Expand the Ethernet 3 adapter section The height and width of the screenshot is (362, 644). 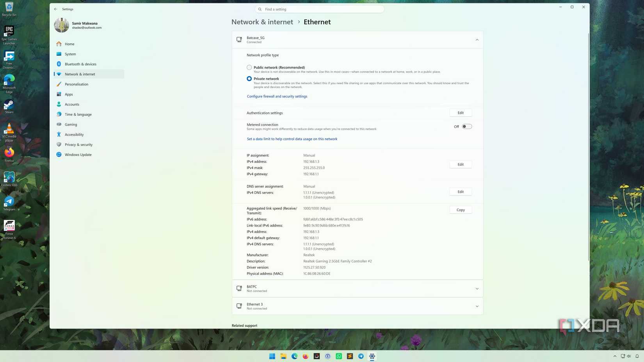[x=477, y=306]
